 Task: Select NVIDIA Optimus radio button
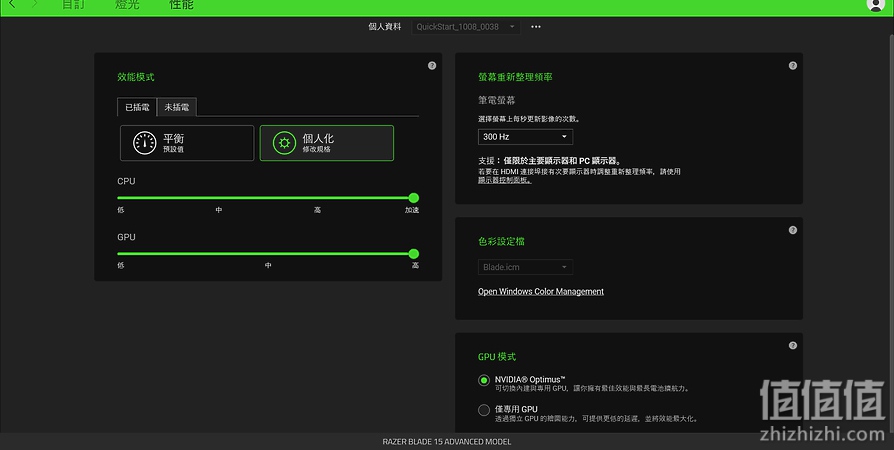(483, 380)
